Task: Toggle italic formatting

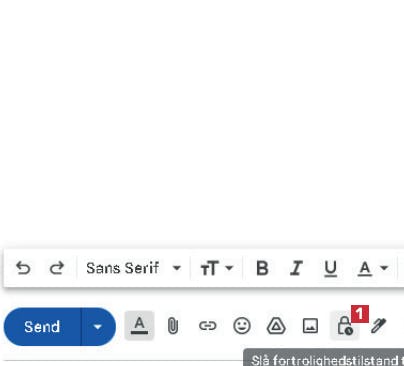Action: click(x=296, y=268)
